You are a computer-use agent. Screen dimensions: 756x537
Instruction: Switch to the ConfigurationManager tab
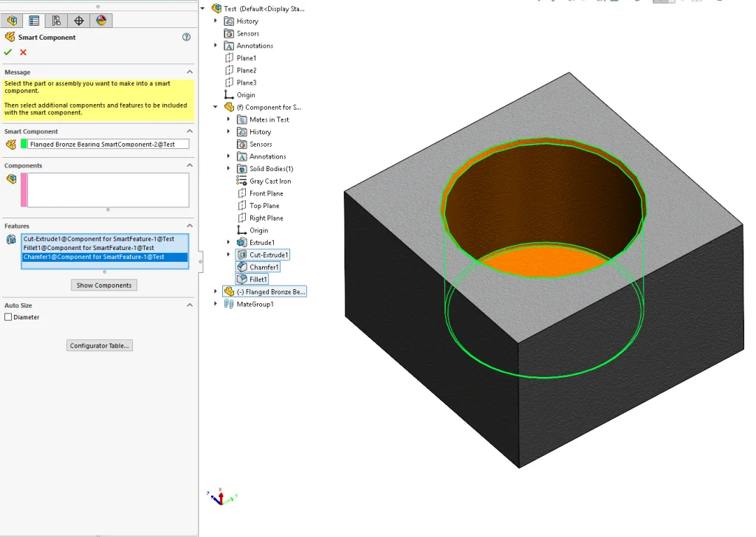pos(56,21)
